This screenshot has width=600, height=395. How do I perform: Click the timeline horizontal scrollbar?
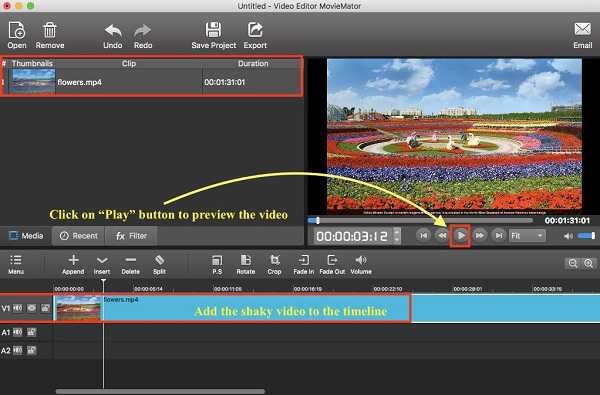click(160, 391)
